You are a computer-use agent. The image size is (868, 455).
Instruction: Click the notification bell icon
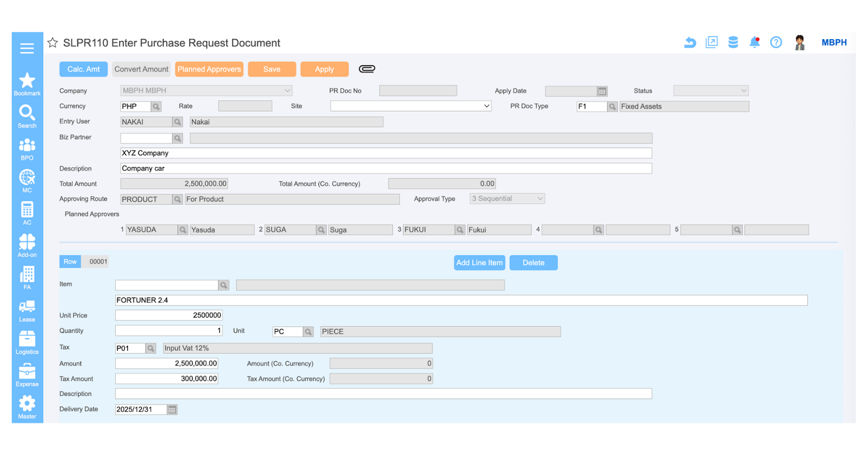(x=754, y=42)
